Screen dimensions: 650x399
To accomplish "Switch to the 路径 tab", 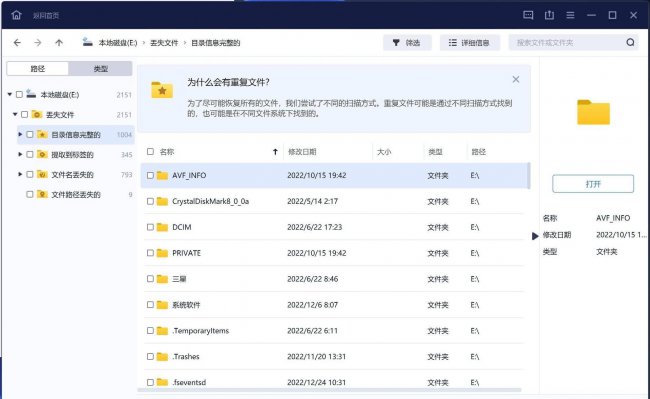I will click(x=38, y=68).
